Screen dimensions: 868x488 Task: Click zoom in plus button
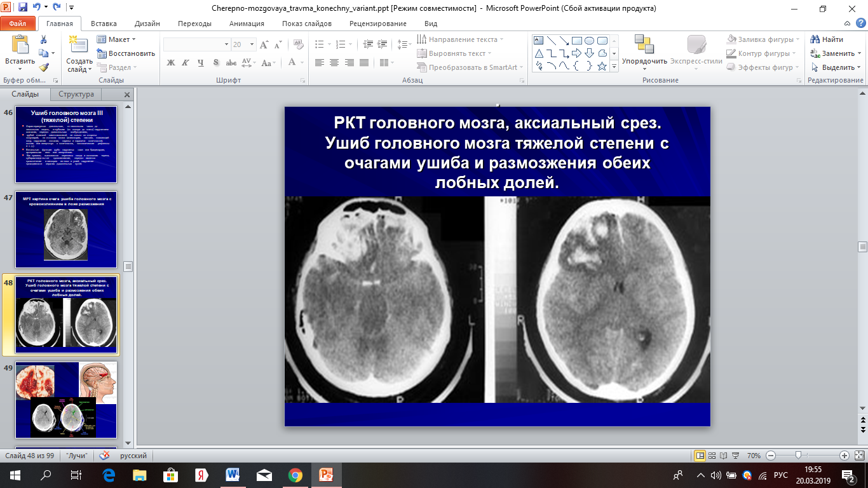tap(844, 456)
